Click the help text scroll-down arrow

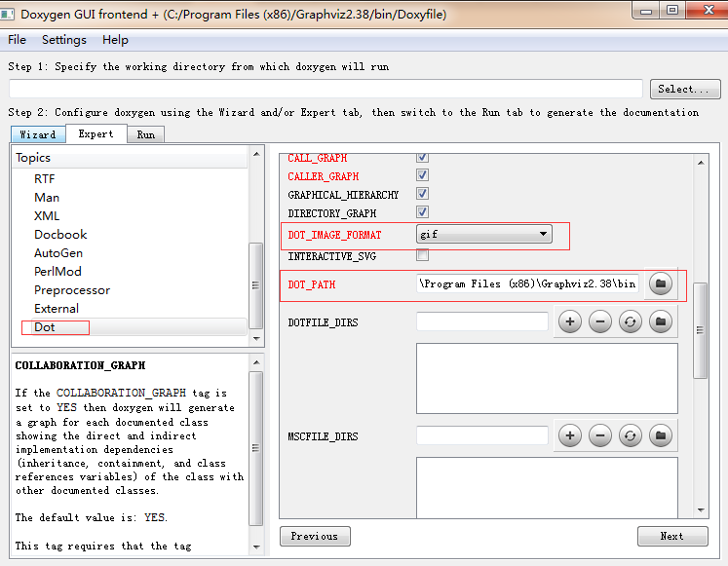[x=256, y=547]
